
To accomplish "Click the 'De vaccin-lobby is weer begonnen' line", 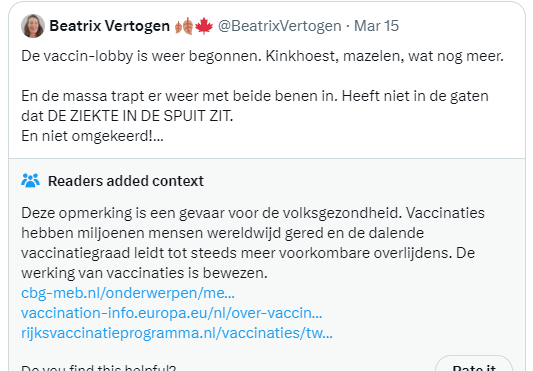I will 262,56.
